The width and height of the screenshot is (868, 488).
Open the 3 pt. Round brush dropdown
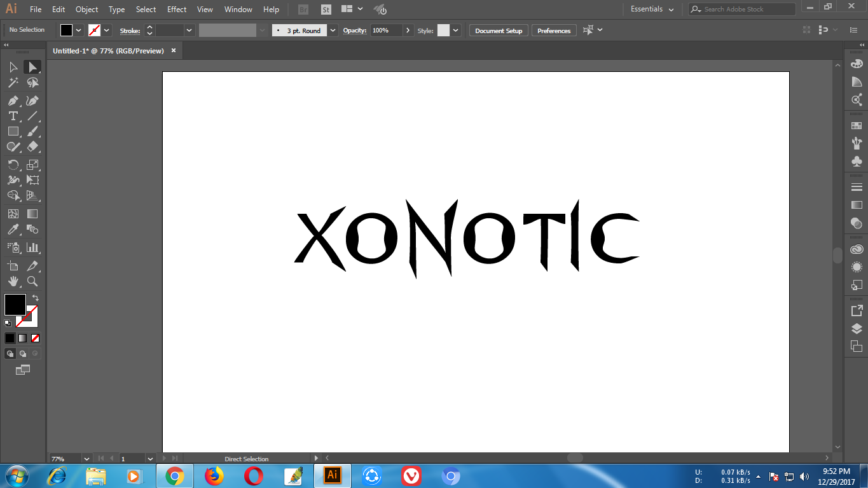[x=333, y=31]
